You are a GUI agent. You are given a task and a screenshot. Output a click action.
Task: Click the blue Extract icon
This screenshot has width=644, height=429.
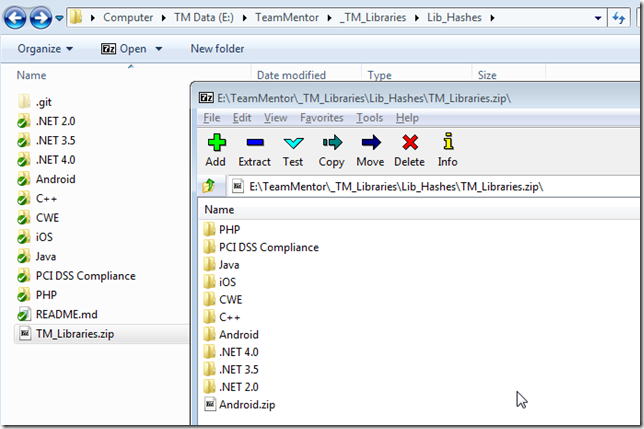tap(254, 145)
